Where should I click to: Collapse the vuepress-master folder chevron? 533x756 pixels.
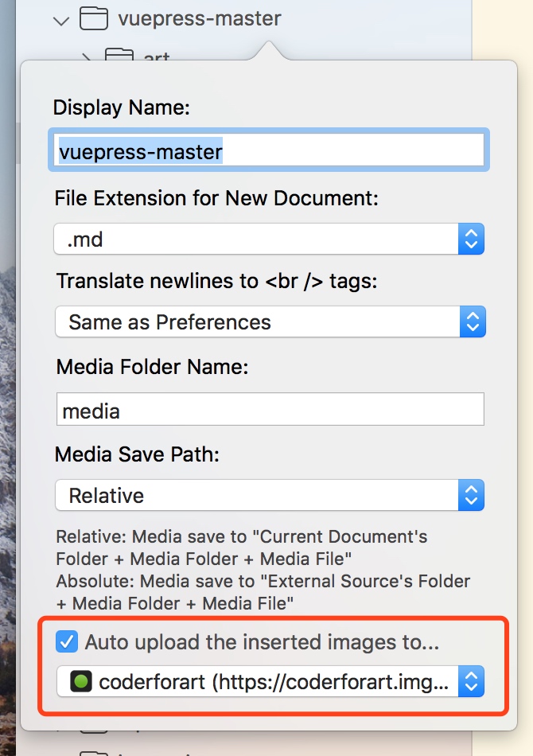tap(60, 20)
